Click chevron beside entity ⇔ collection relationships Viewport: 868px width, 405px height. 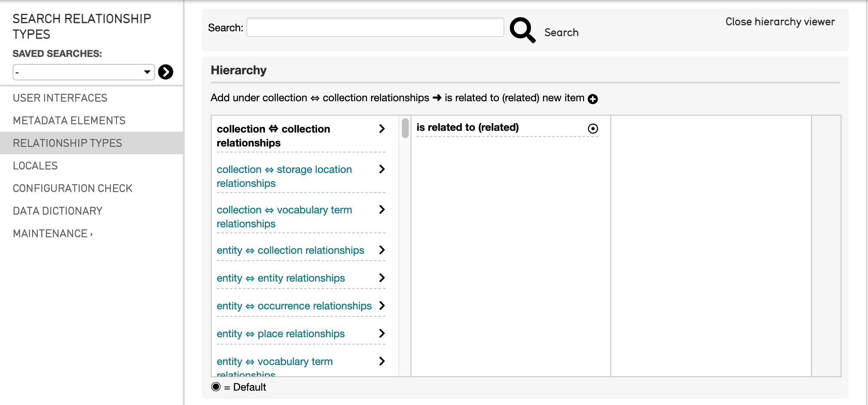point(382,250)
